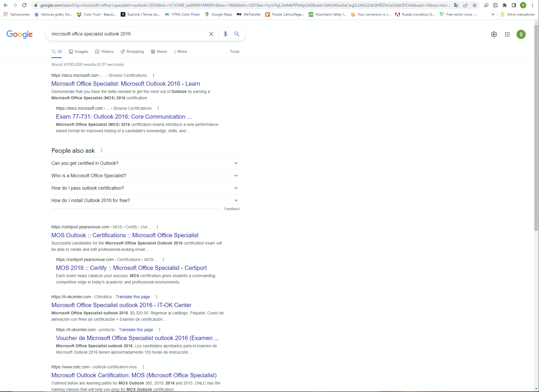Click the voice search microphone icon
539x392 pixels.
click(x=225, y=34)
